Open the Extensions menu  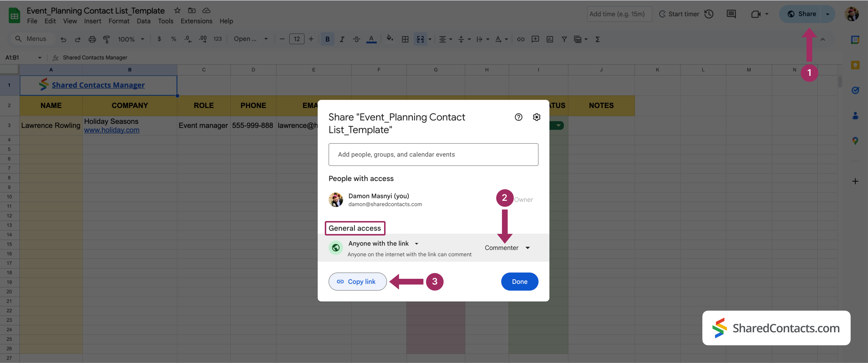(196, 21)
